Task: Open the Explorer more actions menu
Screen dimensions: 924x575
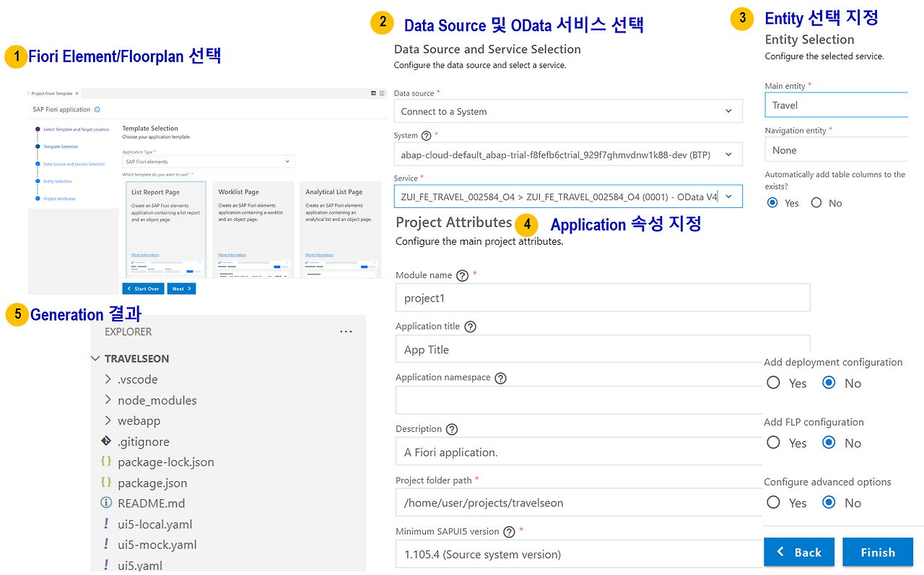Action: click(x=346, y=330)
